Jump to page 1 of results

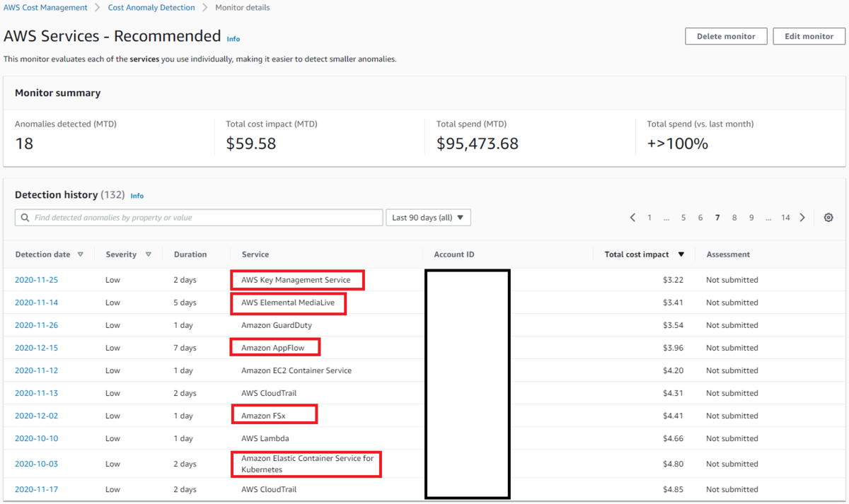tap(649, 218)
